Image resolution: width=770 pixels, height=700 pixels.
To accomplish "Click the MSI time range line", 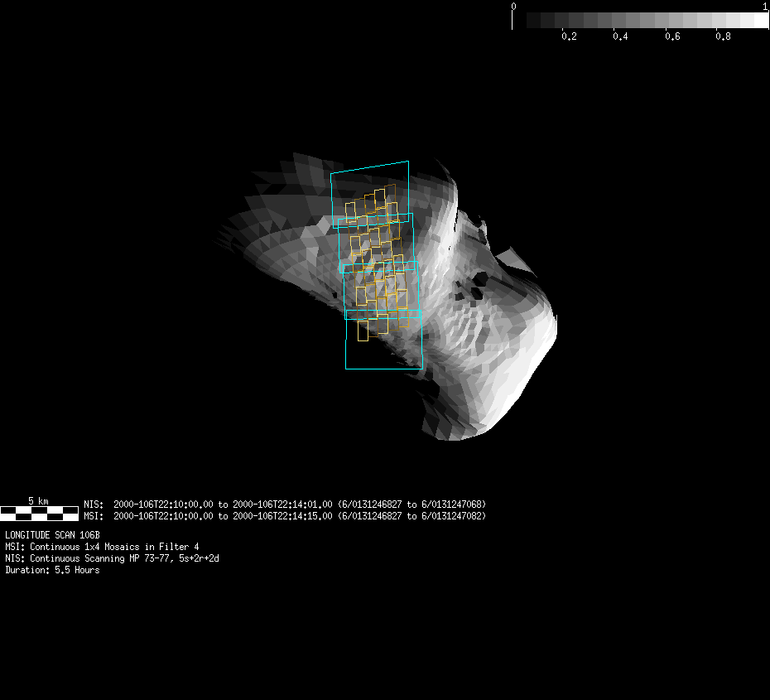I will (x=285, y=516).
